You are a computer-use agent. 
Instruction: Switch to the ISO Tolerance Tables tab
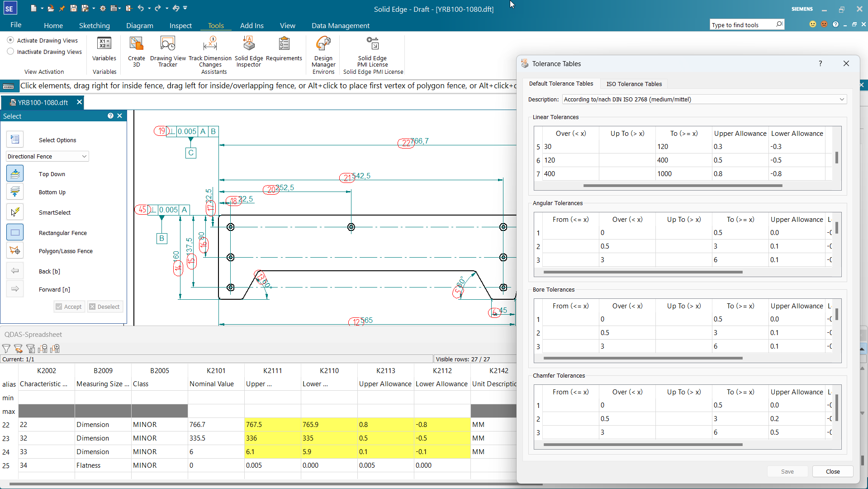pyautogui.click(x=634, y=84)
